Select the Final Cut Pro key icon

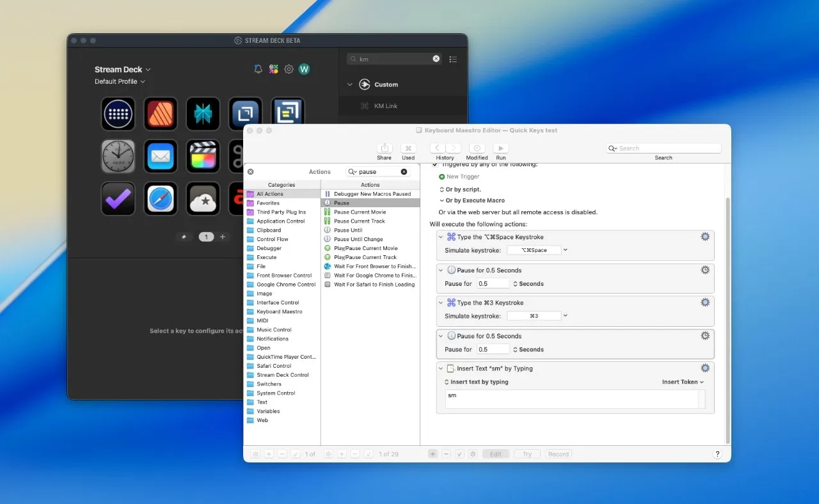(203, 157)
